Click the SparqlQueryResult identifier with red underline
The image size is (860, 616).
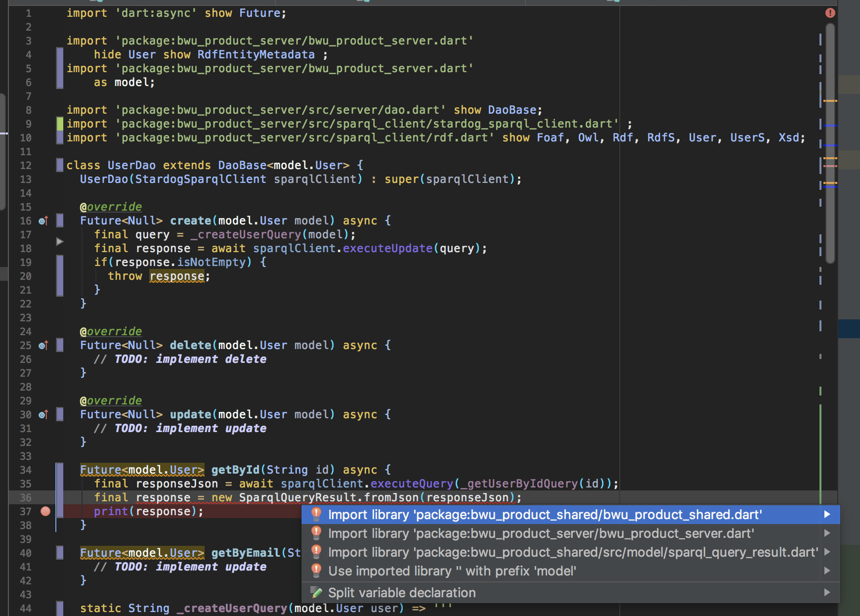pos(298,497)
